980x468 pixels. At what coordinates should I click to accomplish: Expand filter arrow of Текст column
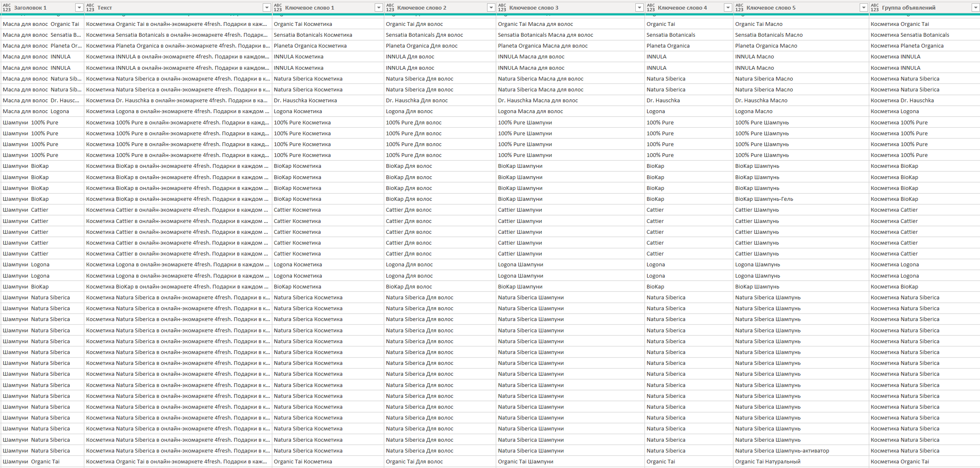click(x=267, y=8)
